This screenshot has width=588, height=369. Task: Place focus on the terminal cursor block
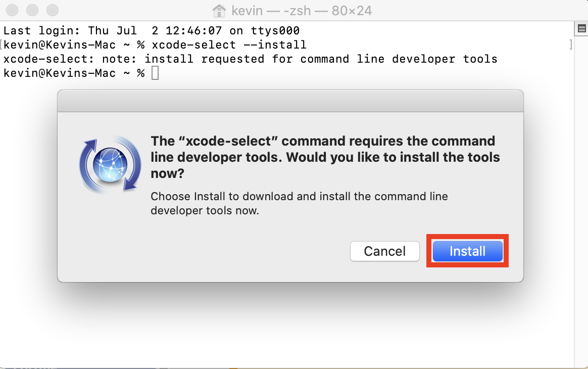(155, 73)
